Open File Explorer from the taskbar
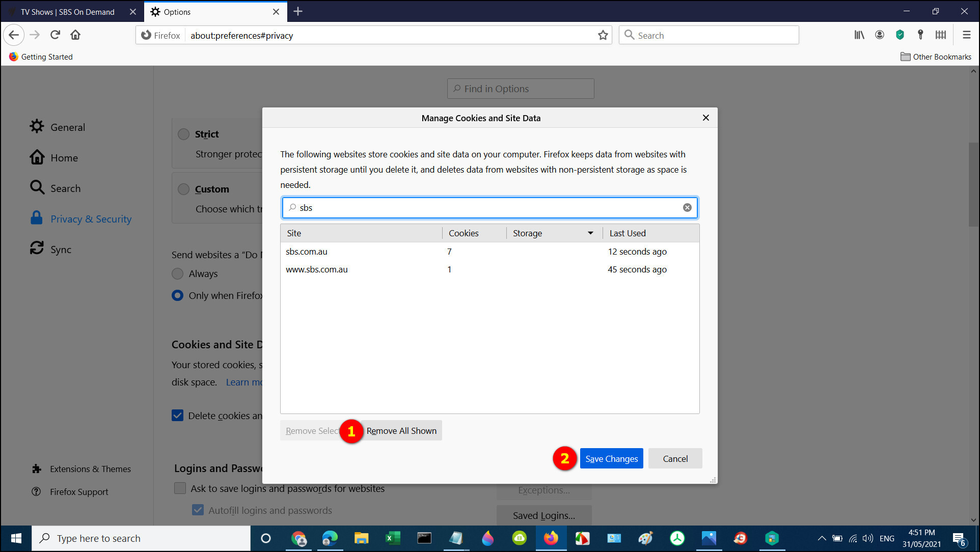 (x=361, y=538)
